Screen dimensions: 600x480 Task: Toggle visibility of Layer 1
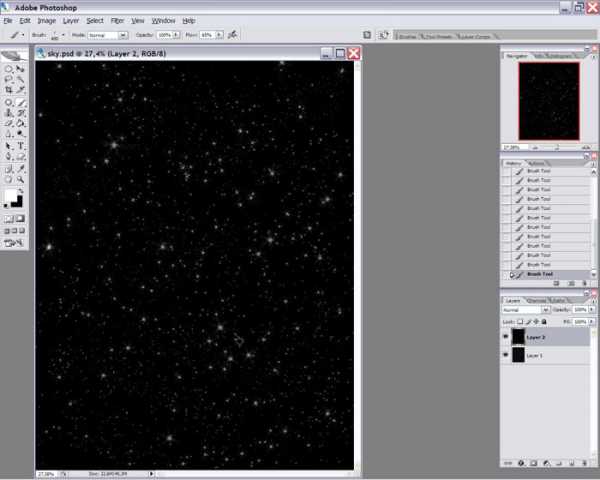505,356
